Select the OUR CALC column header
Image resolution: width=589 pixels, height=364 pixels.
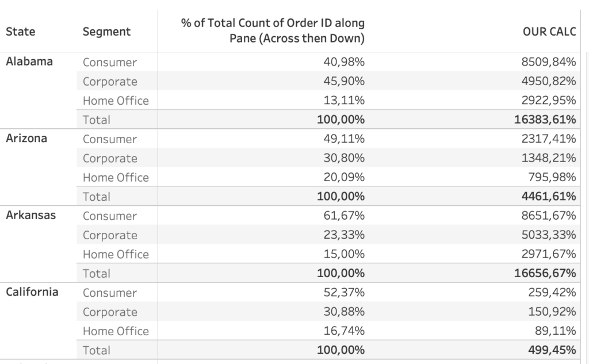click(x=549, y=32)
